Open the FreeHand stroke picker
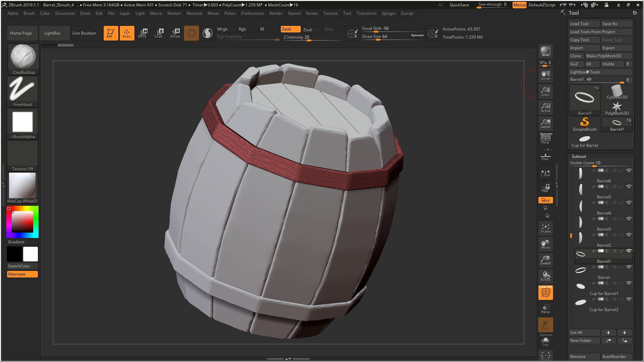644x362 pixels. tap(22, 92)
